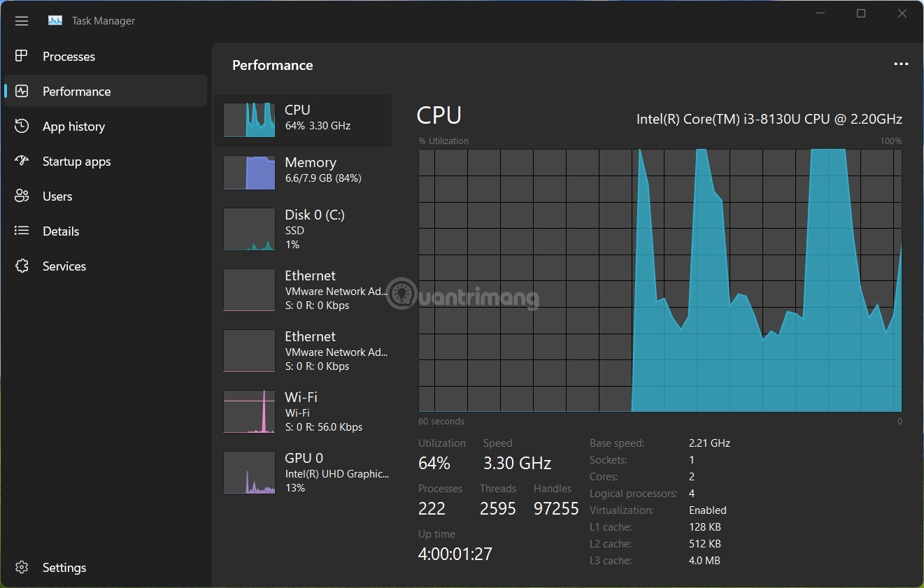Click the App history clock icon

pyautogui.click(x=22, y=126)
